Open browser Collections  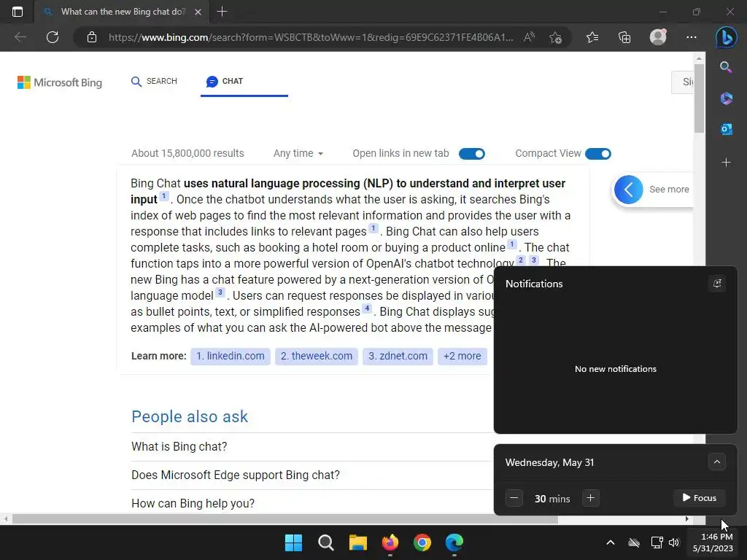624,37
